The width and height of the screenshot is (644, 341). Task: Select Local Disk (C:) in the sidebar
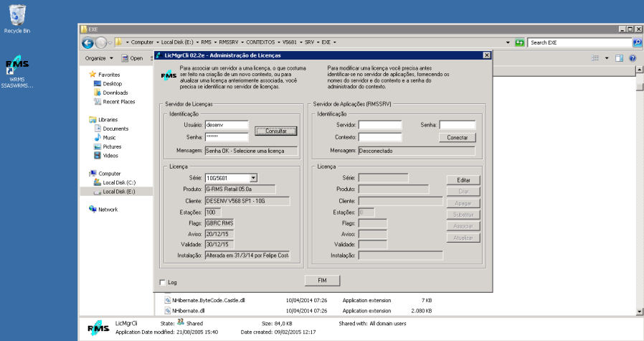119,182
